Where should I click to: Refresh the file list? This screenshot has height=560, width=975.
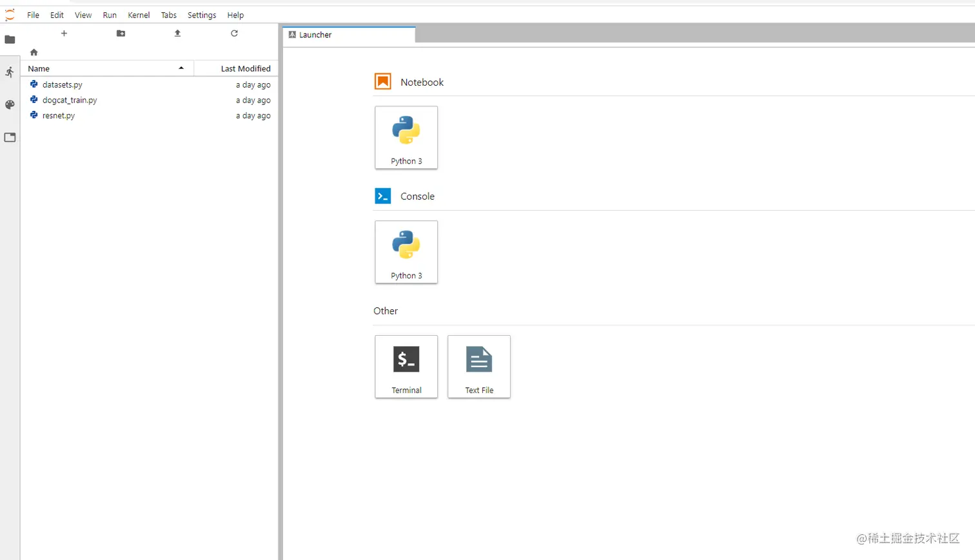pyautogui.click(x=234, y=34)
